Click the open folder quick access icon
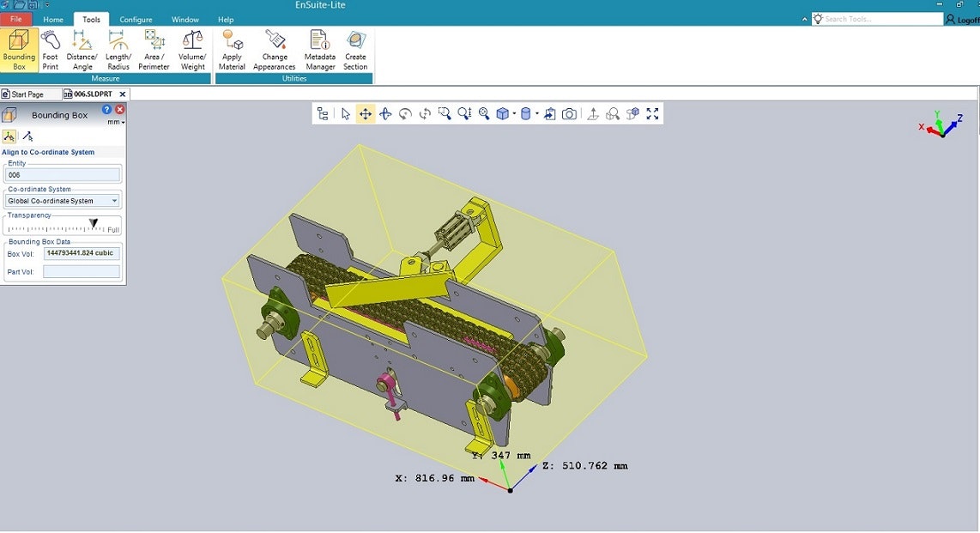This screenshot has width=980, height=533. tap(20, 4)
